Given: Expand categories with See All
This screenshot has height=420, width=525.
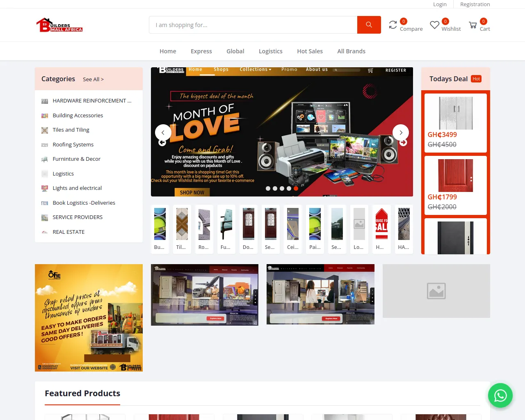Looking at the screenshot, I should tap(94, 79).
